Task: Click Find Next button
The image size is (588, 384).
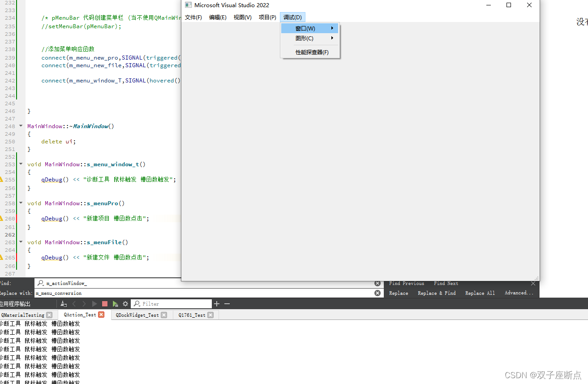Action: pos(446,283)
